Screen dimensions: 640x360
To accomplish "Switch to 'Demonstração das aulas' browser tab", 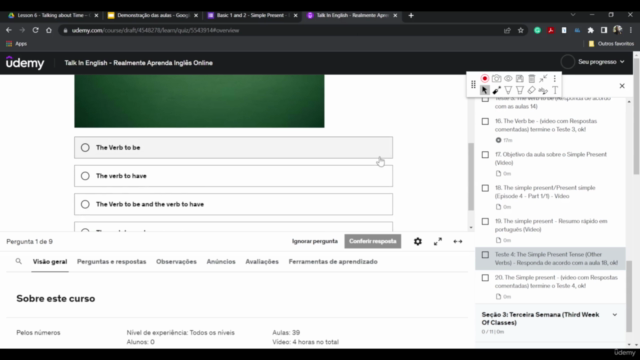I will pyautogui.click(x=153, y=16).
